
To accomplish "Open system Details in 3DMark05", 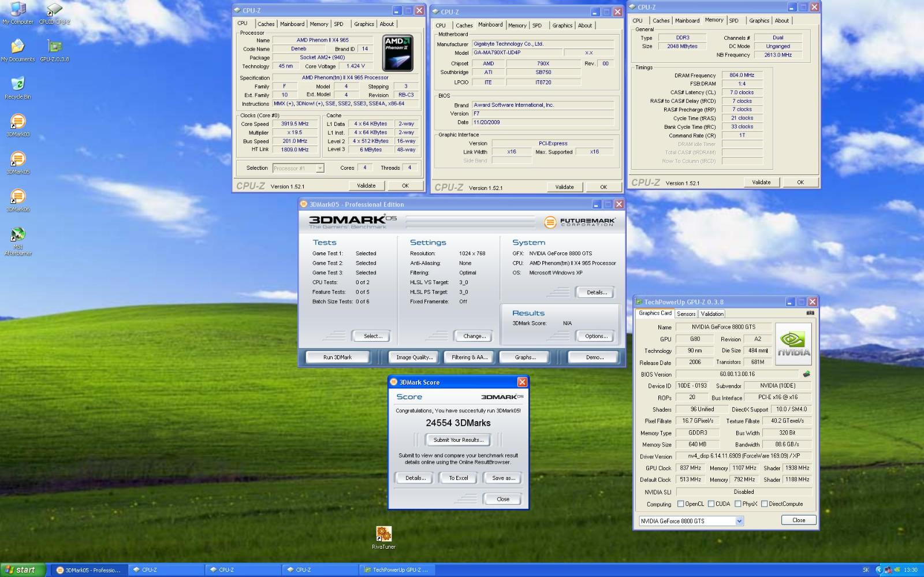I will click(x=597, y=292).
